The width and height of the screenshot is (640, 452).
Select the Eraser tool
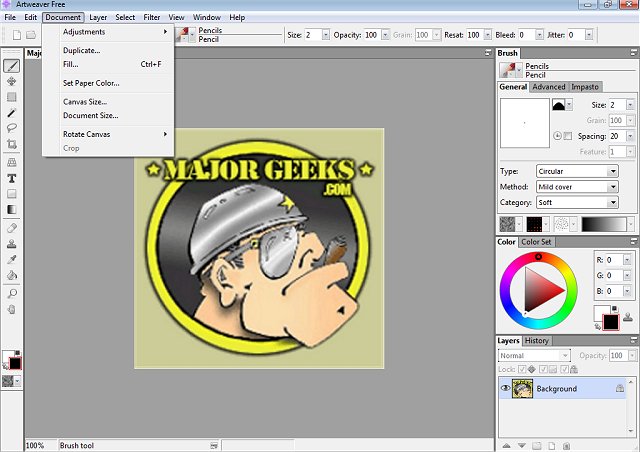click(x=12, y=227)
